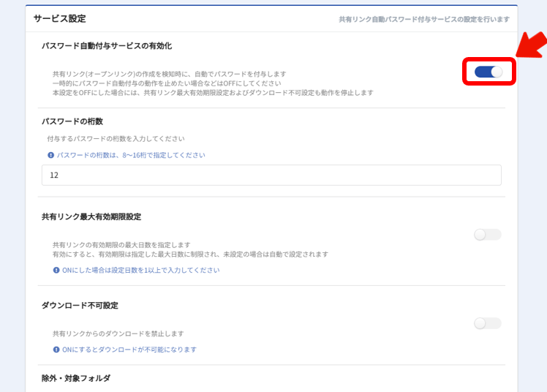Click header text 共有リンク自動パスワード付与サービスの設定を行います
Screen dimensions: 547x392
pos(424,19)
